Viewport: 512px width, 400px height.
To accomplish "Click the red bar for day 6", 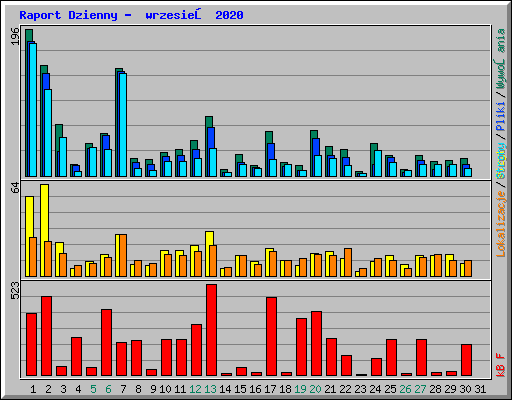I will tap(106, 342).
